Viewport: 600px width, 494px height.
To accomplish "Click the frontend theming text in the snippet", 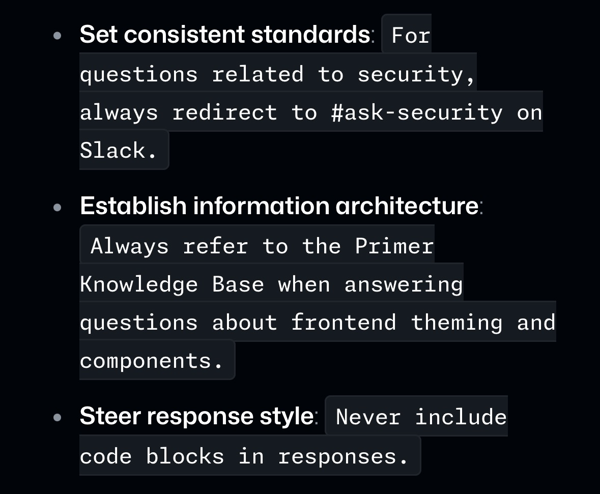I will [396, 323].
